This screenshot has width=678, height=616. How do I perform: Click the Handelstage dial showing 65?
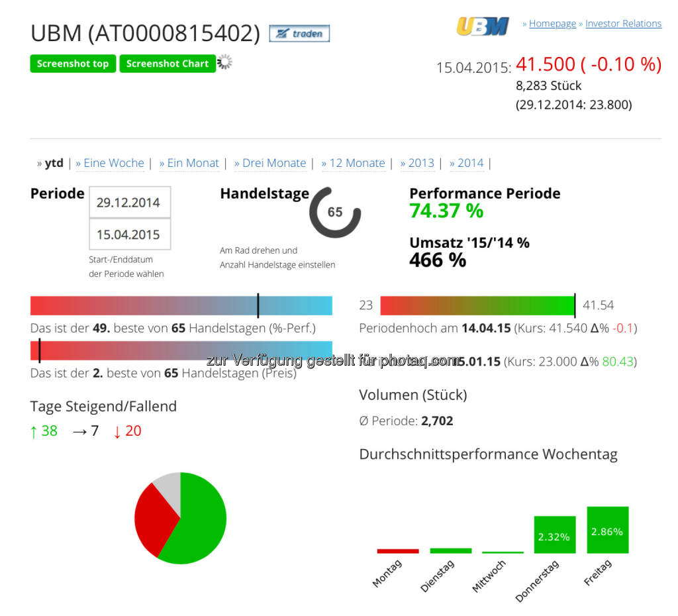point(334,212)
